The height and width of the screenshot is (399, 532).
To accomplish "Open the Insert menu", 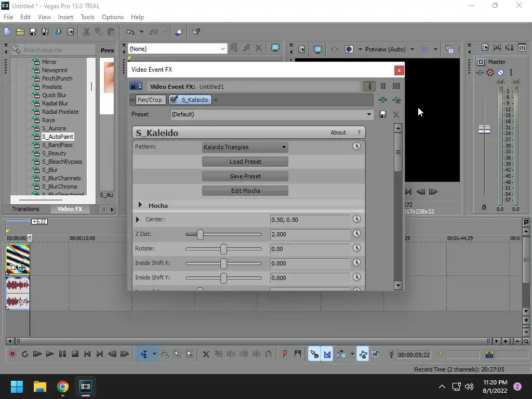I will pos(65,17).
